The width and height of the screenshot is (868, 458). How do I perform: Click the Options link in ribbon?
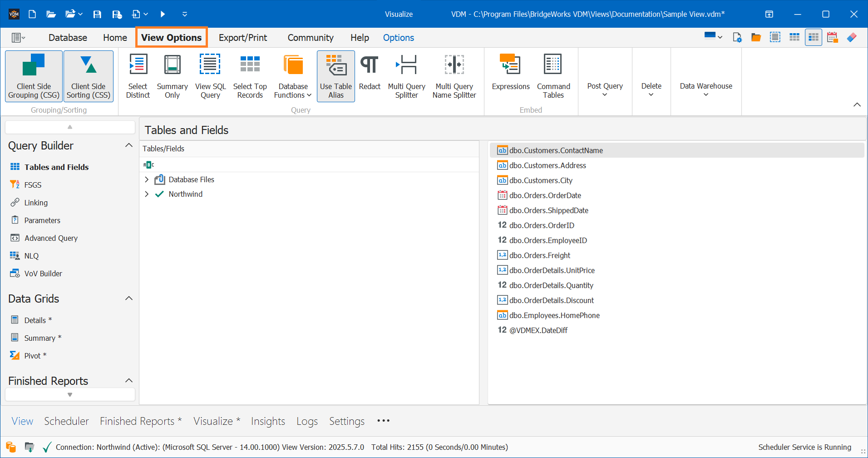[399, 38]
